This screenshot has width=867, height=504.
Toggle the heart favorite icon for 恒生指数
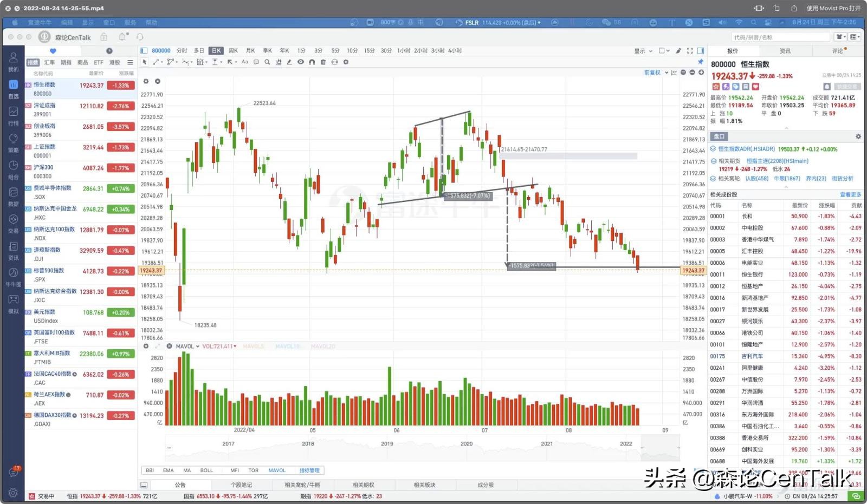tap(755, 87)
